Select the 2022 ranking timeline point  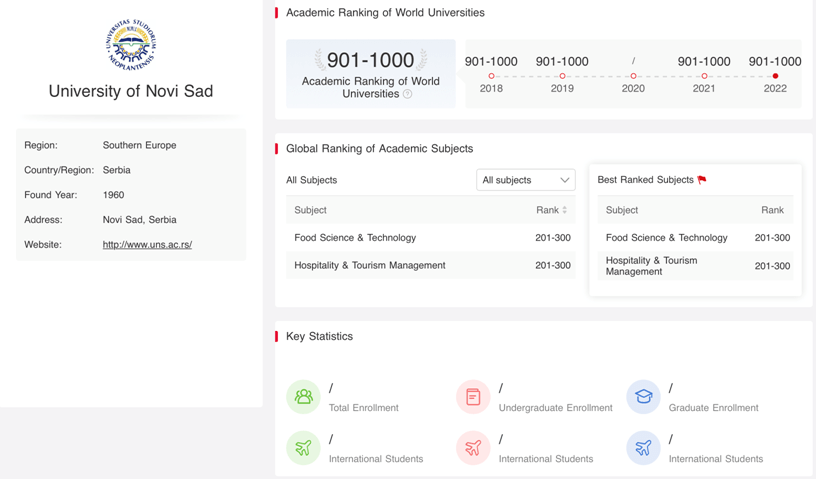tap(775, 76)
